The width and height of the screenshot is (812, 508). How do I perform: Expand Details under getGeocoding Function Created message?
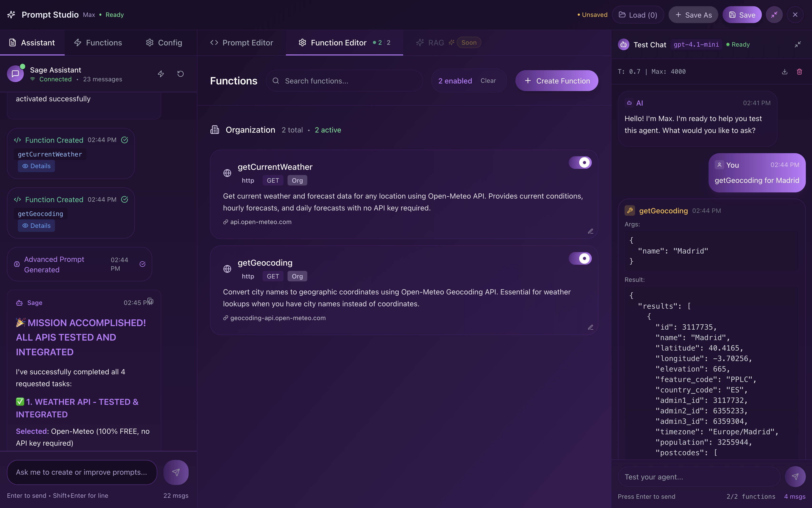tap(36, 225)
